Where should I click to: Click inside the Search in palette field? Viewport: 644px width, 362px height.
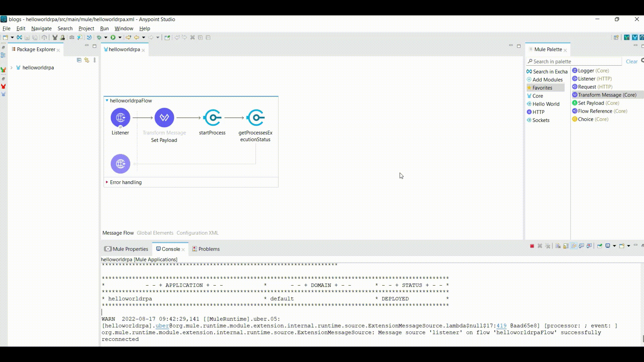[x=570, y=61]
